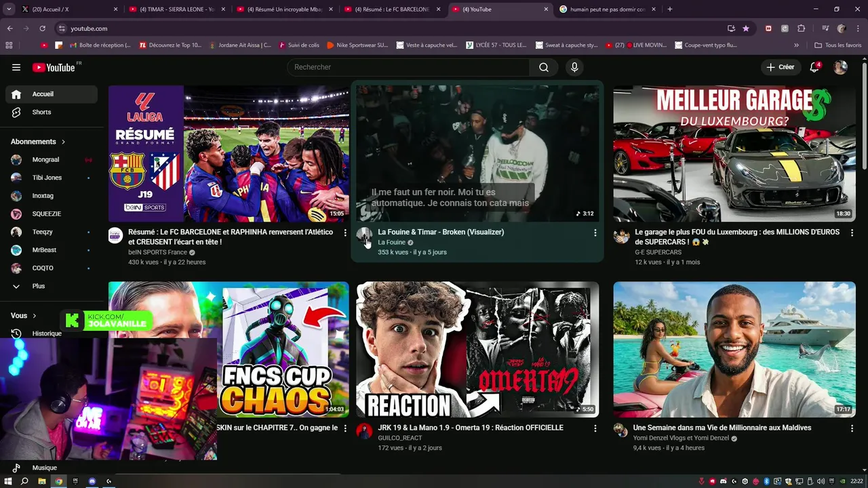Open the La Fouine & Timar Broken video title
The image size is (868, 488).
pyautogui.click(x=441, y=232)
